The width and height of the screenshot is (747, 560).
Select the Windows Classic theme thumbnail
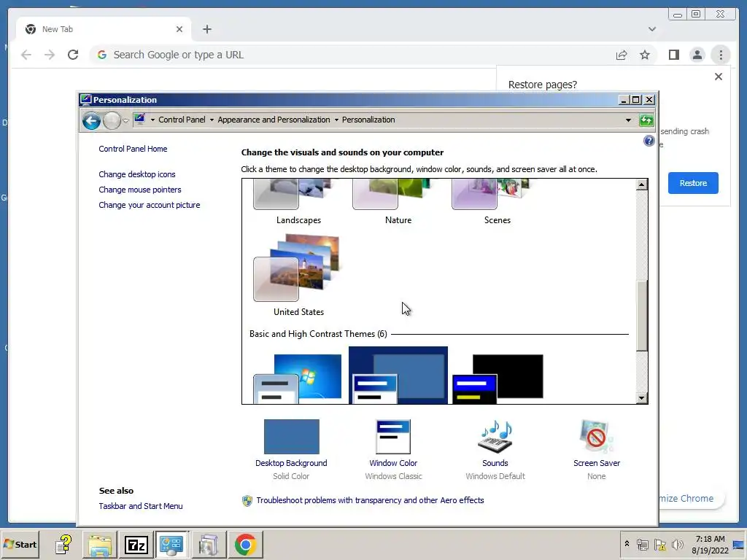coord(398,376)
